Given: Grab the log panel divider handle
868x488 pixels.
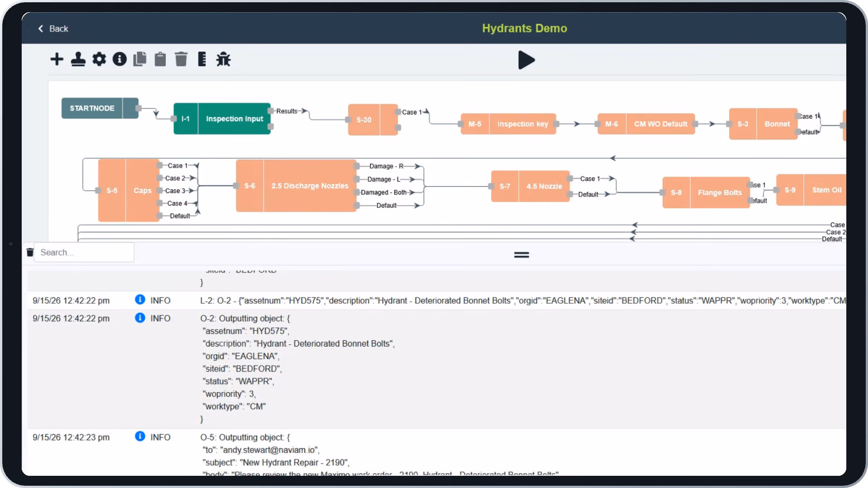Looking at the screenshot, I should point(521,255).
